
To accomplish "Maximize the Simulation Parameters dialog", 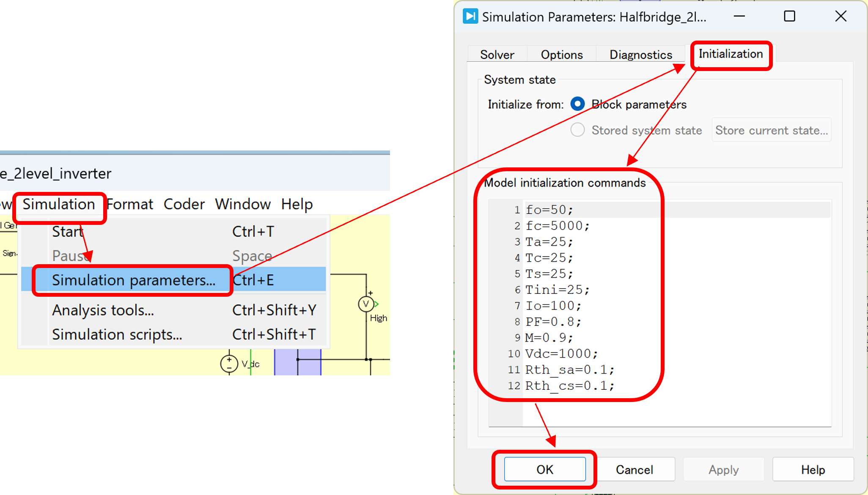I will pos(789,16).
